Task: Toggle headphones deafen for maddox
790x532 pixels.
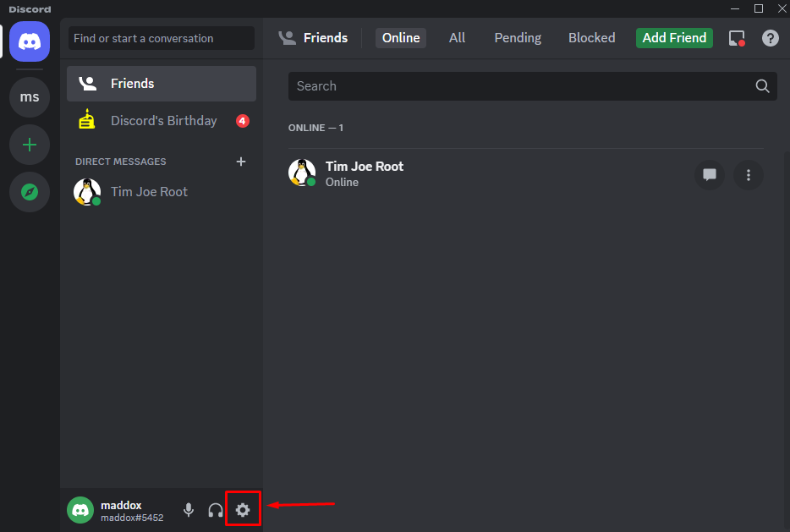Action: click(216, 510)
